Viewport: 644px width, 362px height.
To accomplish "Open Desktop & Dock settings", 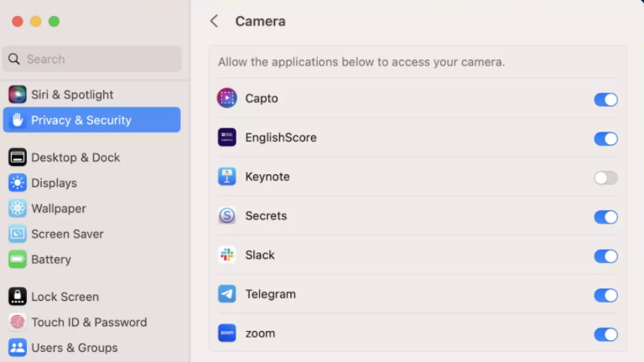I will click(x=91, y=158).
